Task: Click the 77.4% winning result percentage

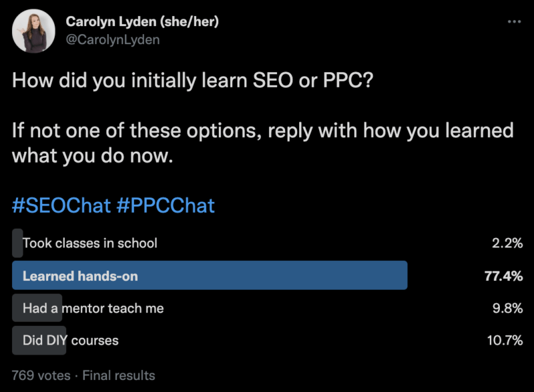Action: point(503,275)
